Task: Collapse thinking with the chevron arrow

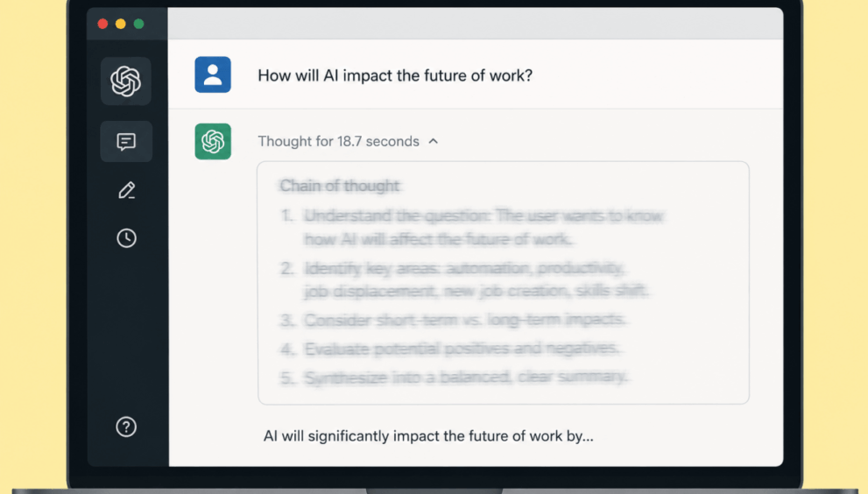Action: pos(434,141)
